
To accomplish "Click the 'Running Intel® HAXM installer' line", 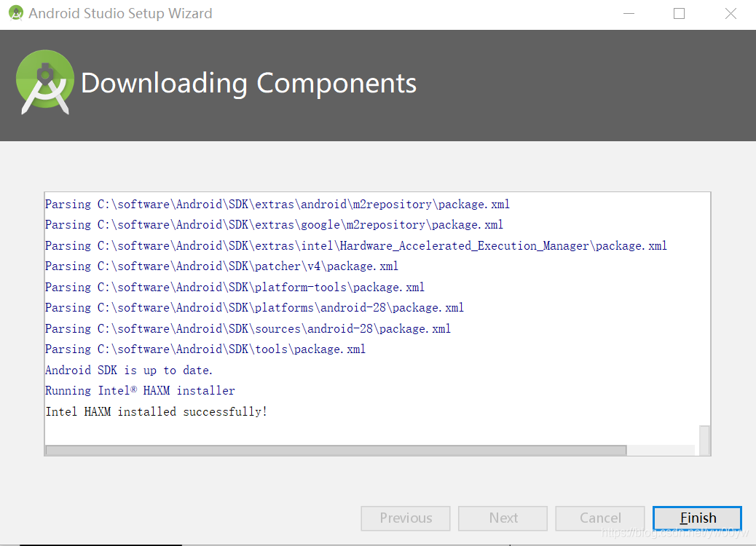I will pyautogui.click(x=140, y=390).
